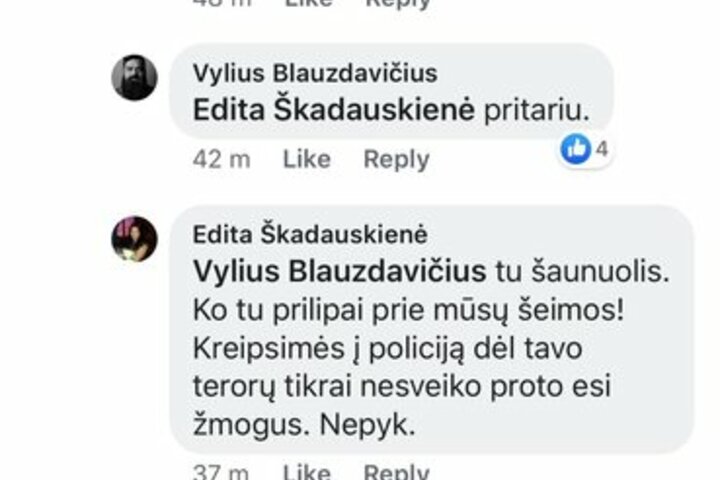720x480 pixels.
Task: Like the 'pritariu' comment
Action: (x=307, y=159)
